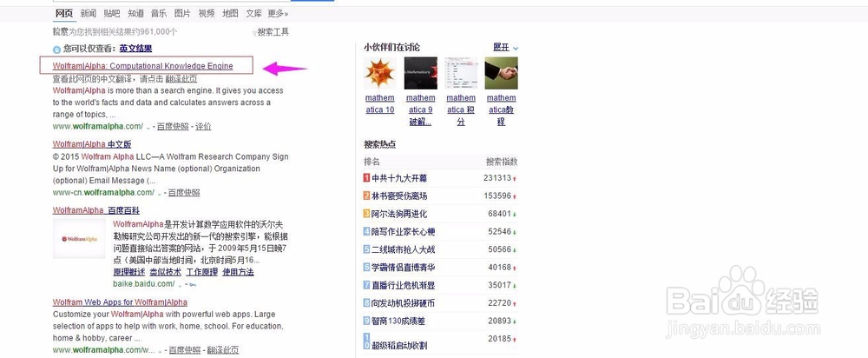868x358 pixels.
Task: Click 评价 link on first result
Action: click(203, 126)
